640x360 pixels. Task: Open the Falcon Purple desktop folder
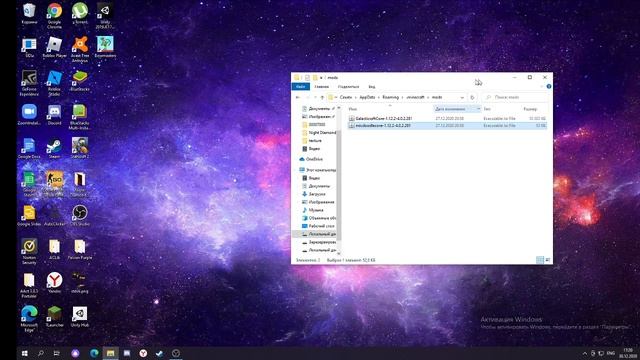[x=80, y=249]
